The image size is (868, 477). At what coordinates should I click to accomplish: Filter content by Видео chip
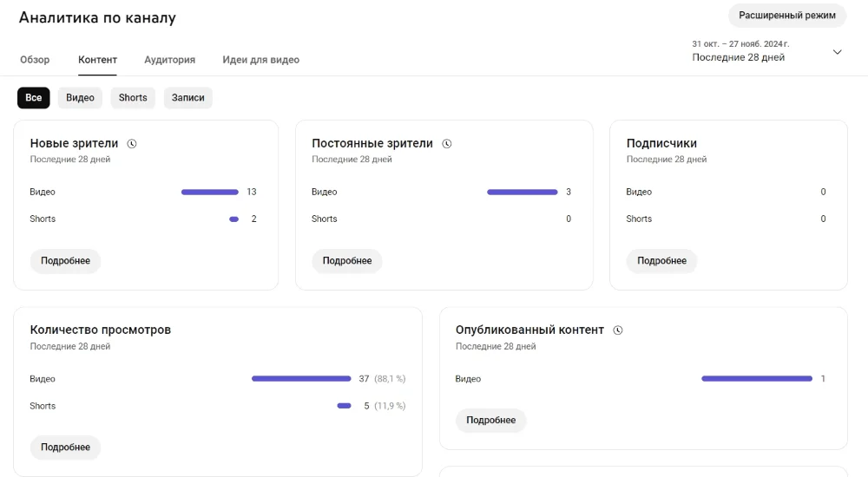pos(80,98)
